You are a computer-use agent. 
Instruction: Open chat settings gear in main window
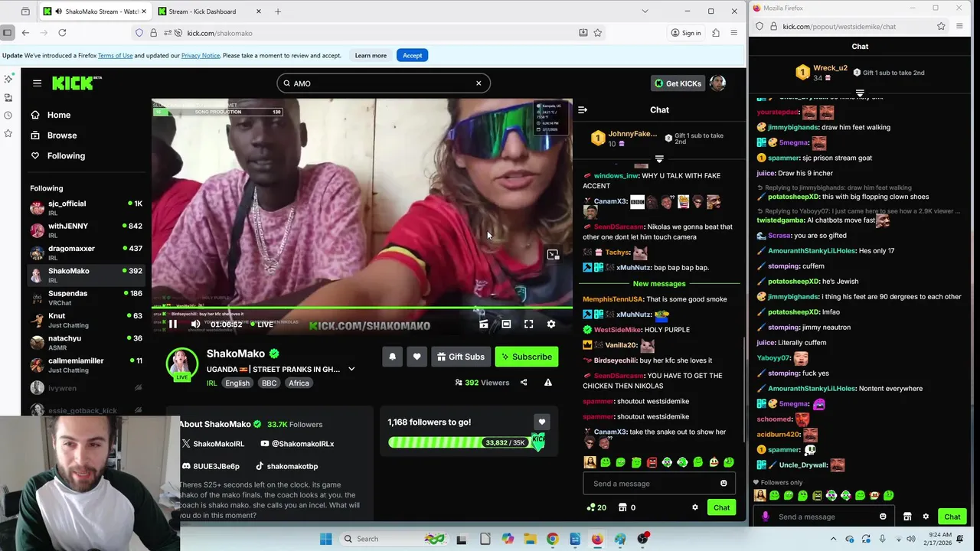pyautogui.click(x=695, y=507)
